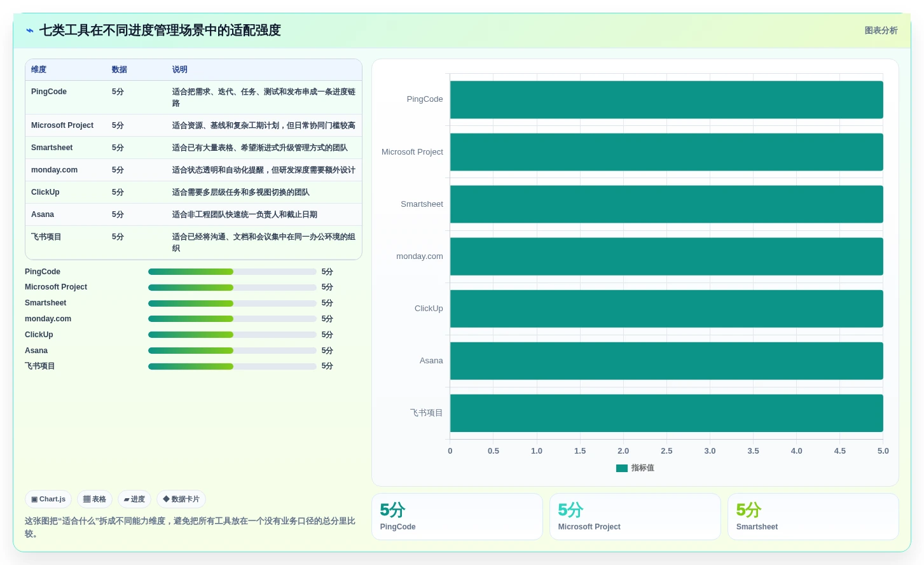Click the 飞书项目 chart axis label
This screenshot has width=924, height=565.
click(427, 413)
